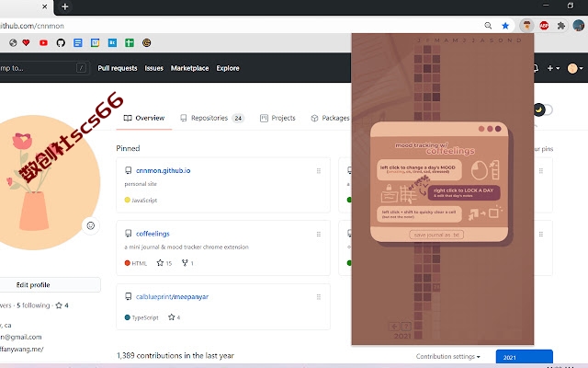
Task: Click the star count on meepanyar repo
Action: pos(175,317)
